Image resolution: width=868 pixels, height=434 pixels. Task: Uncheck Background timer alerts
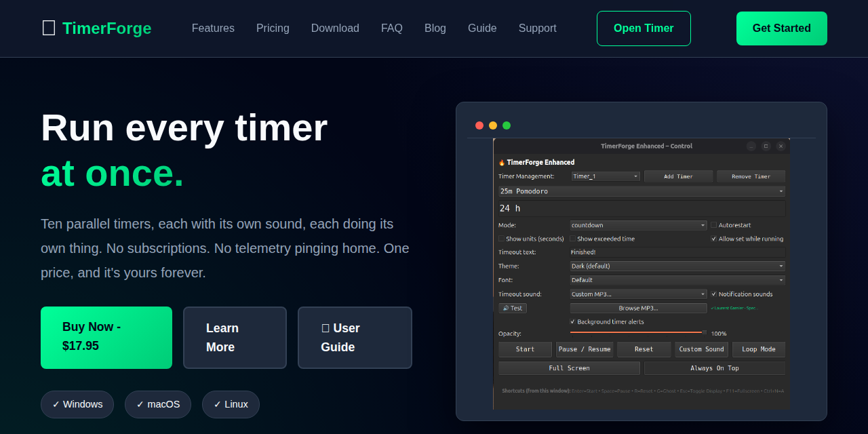click(572, 321)
